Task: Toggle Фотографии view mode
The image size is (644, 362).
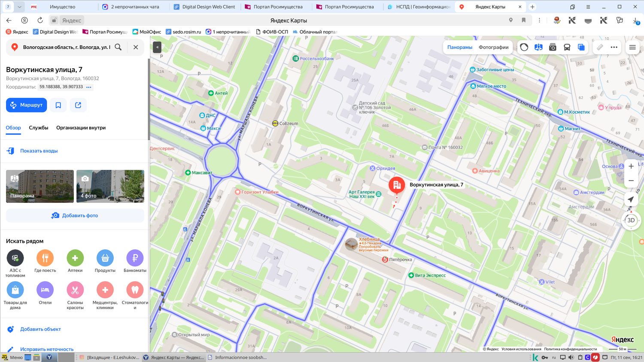Action: pyautogui.click(x=494, y=47)
